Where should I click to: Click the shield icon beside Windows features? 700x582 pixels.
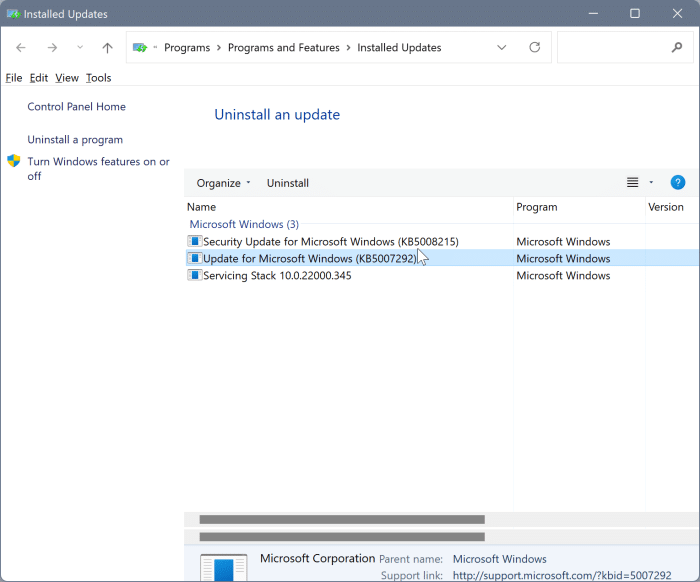point(14,161)
